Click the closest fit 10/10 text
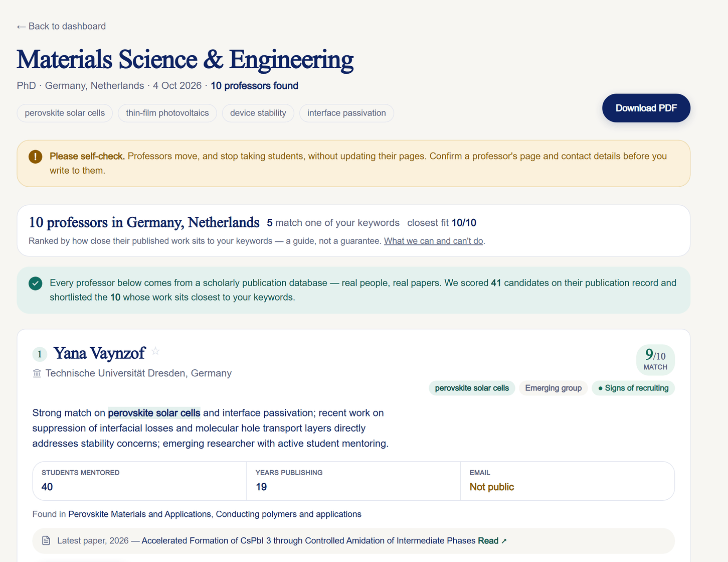Image resolution: width=728 pixels, height=562 pixels. pyautogui.click(x=442, y=223)
